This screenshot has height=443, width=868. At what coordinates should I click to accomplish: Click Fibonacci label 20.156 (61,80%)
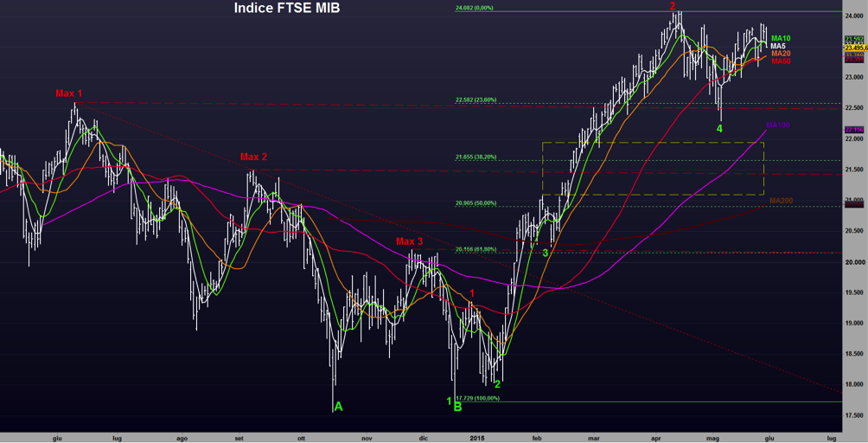pos(476,248)
